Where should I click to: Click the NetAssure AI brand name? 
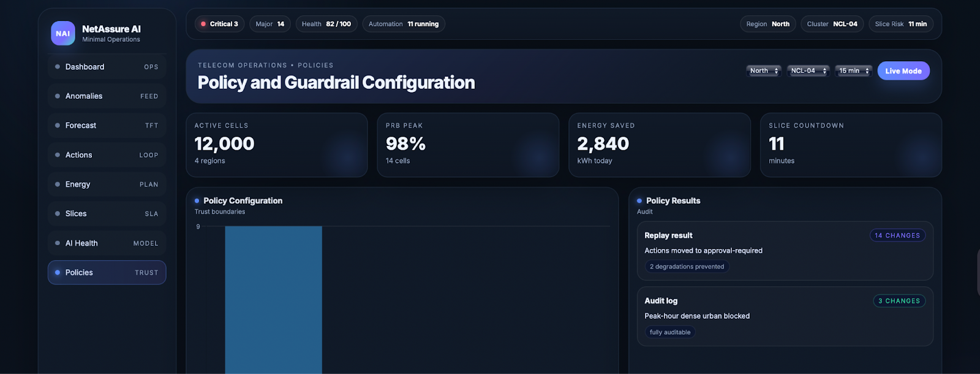tap(111, 29)
